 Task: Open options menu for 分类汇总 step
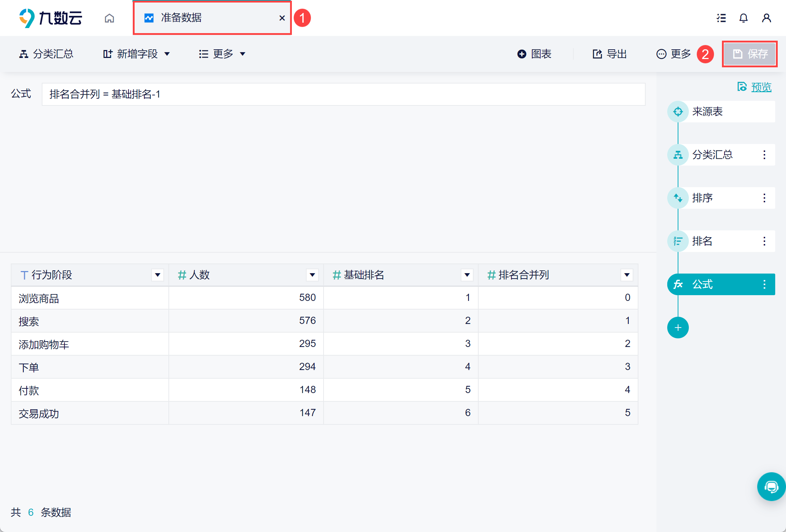(x=764, y=155)
